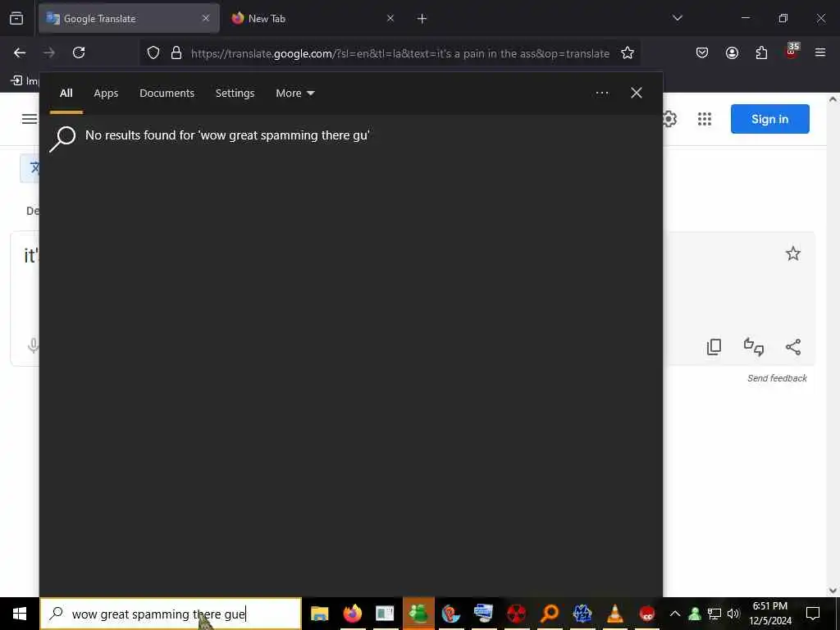Click the Sign in button
Viewport: 840px width, 630px height.
click(769, 119)
